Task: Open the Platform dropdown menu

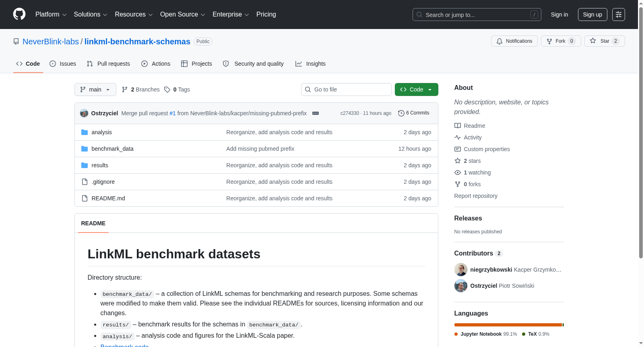Action: 51,15
